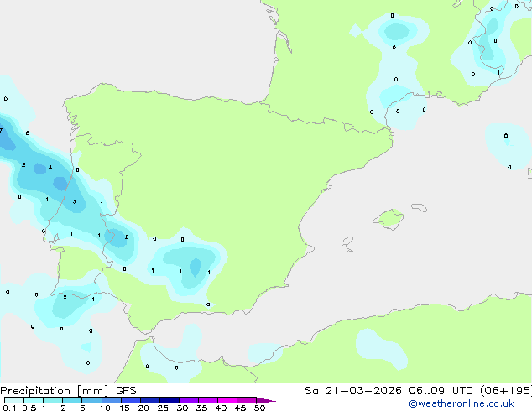The image size is (532, 411).
Task: Click the 45–50 mm legend color swatch
Action: click(247, 400)
